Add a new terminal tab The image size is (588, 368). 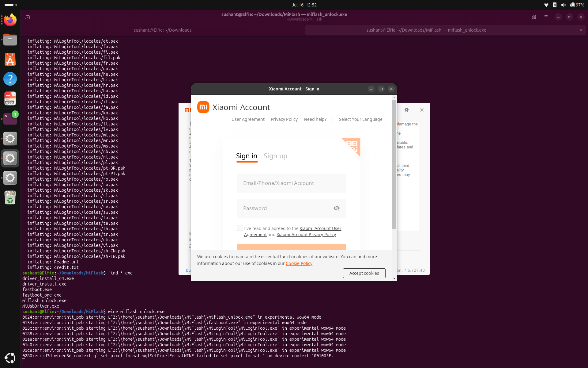(28, 17)
